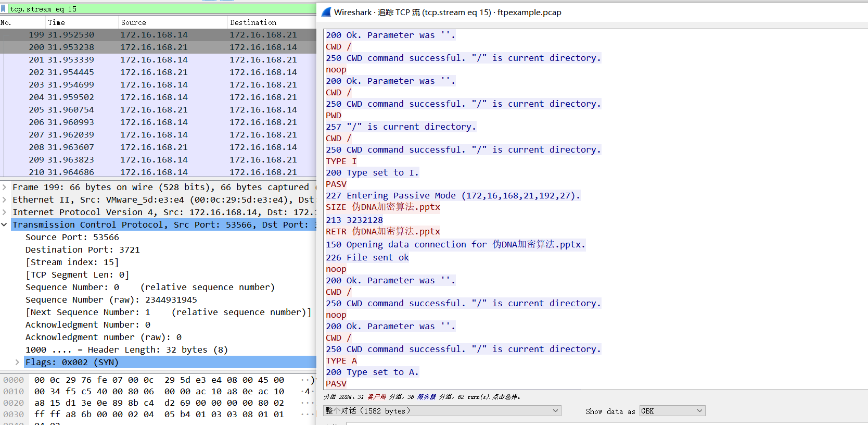This screenshot has width=868, height=425.
Task: Select packet 201 in the packet list
Action: tap(158, 60)
